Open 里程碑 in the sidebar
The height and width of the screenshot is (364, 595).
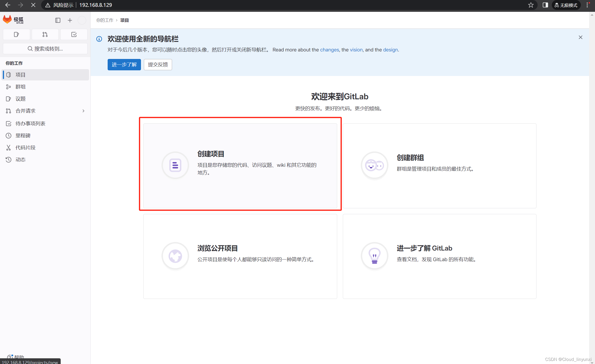point(23,136)
